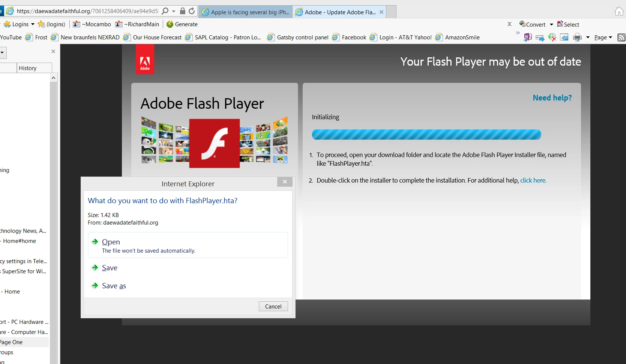The width and height of the screenshot is (626, 364).
Task: Open the Frost bookmark
Action: 36,37
